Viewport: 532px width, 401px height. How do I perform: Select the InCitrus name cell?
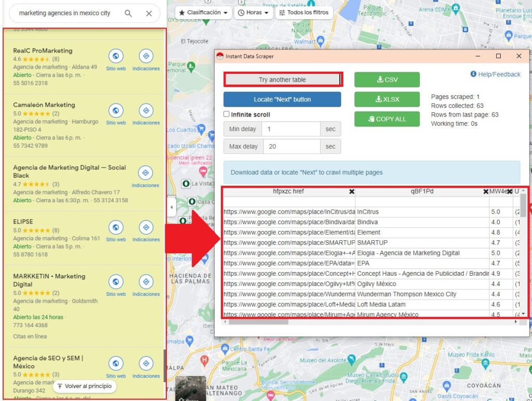pyautogui.click(x=422, y=212)
